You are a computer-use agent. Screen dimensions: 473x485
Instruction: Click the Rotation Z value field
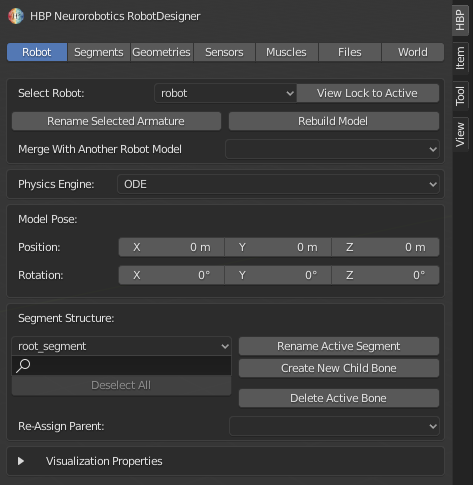coord(385,275)
